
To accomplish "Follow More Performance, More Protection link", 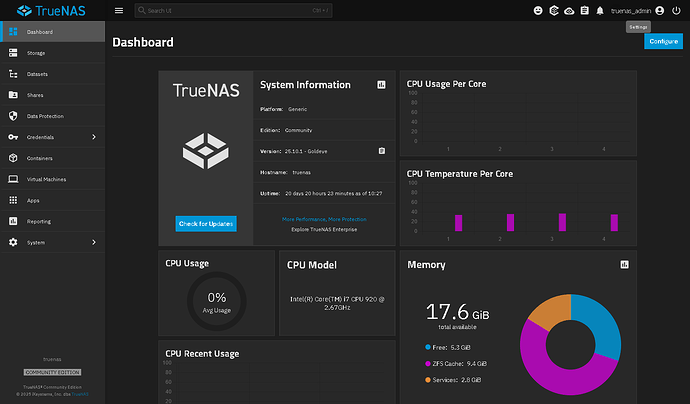I will pos(324,219).
